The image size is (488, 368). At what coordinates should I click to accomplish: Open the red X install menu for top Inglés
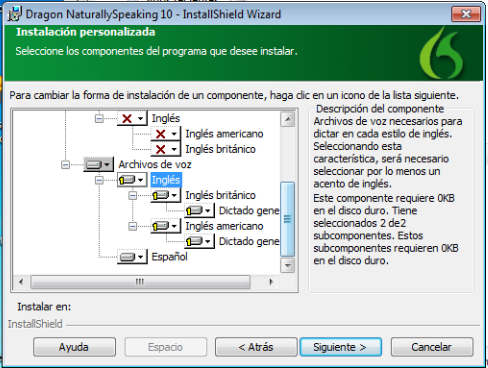pos(132,118)
